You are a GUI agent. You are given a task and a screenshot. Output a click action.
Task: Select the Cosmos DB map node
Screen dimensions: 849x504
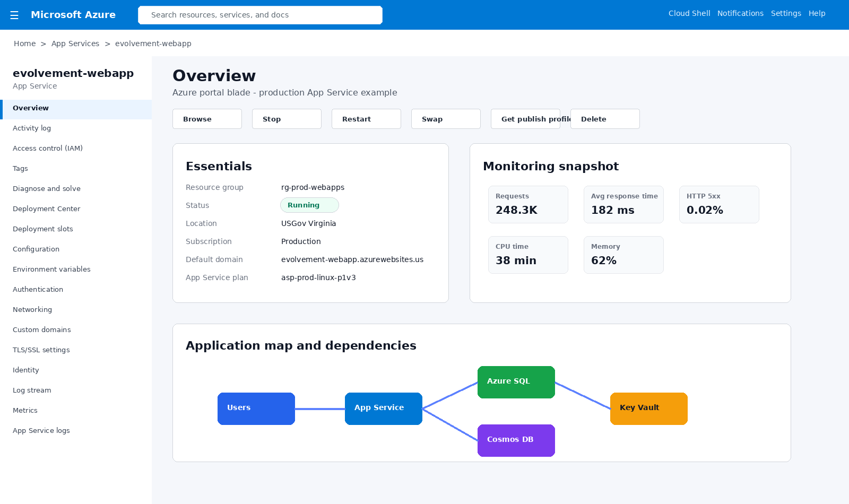pos(516,440)
